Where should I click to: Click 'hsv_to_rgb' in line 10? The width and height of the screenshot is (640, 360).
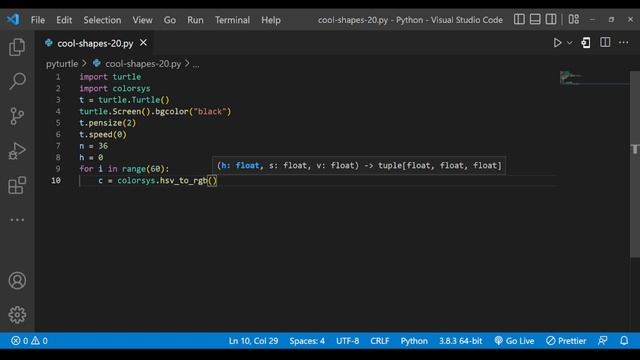point(183,180)
